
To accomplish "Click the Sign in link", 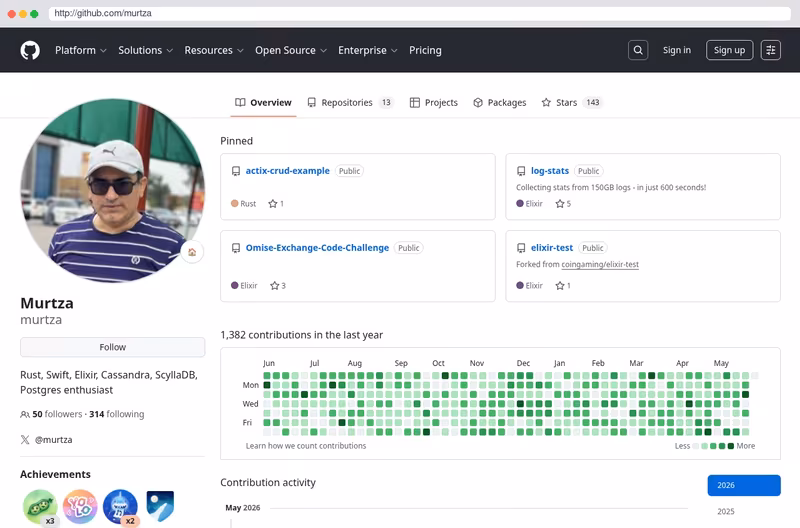I will [677, 50].
